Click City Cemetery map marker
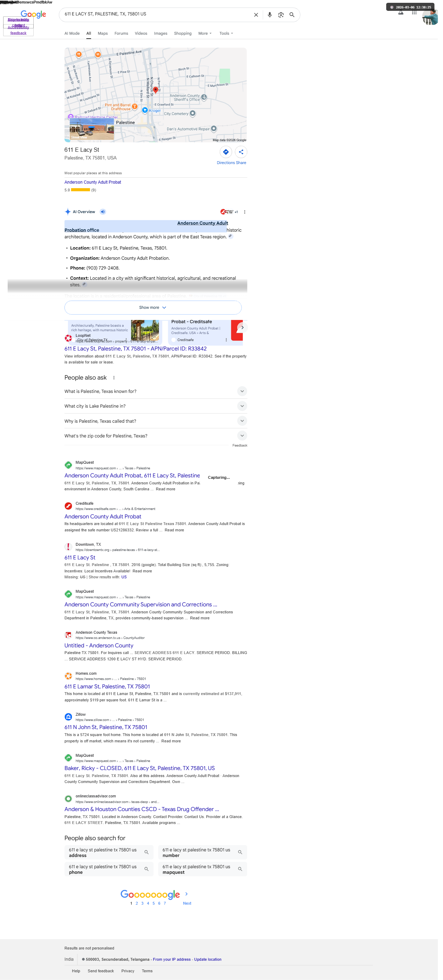 (x=192, y=113)
